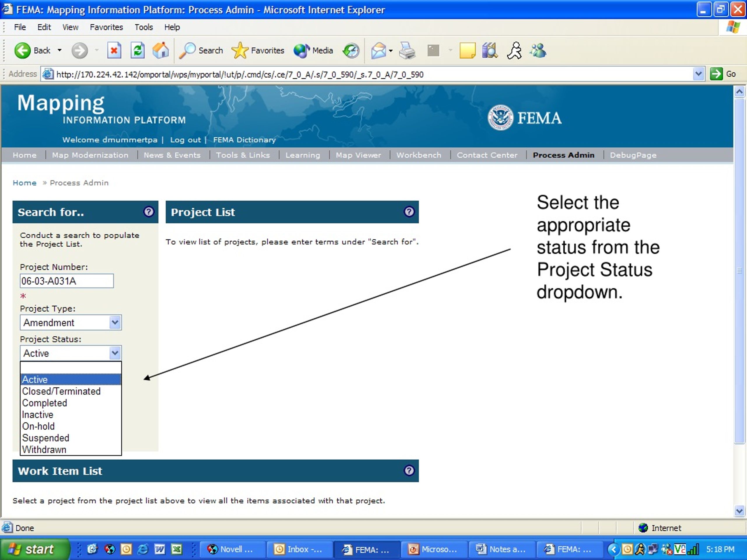Click the yellow note Discuss icon
This screenshot has width=747, height=560.
467,51
